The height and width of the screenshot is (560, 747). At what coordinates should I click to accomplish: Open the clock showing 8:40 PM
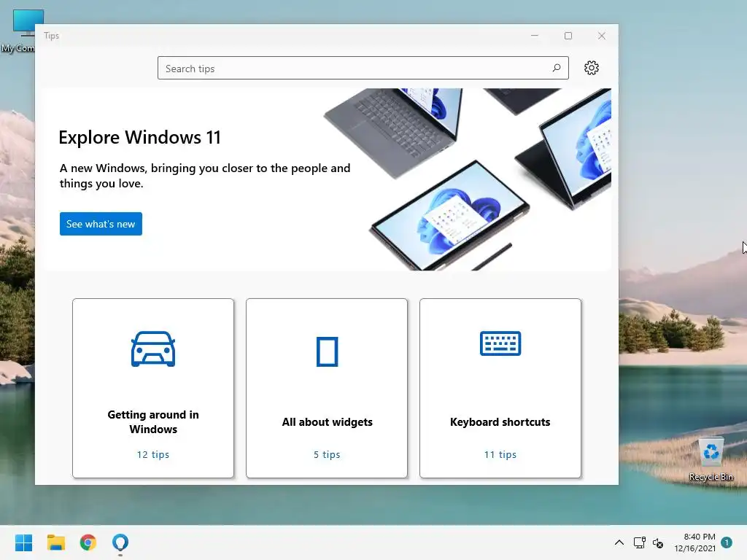[x=694, y=542]
